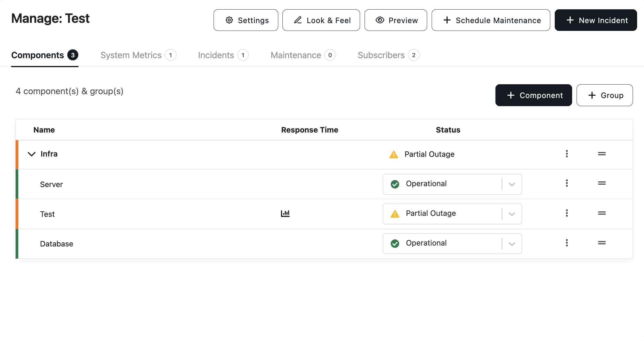This screenshot has width=644, height=337.
Task: Grab the Database row reorder handle
Action: 602,243
